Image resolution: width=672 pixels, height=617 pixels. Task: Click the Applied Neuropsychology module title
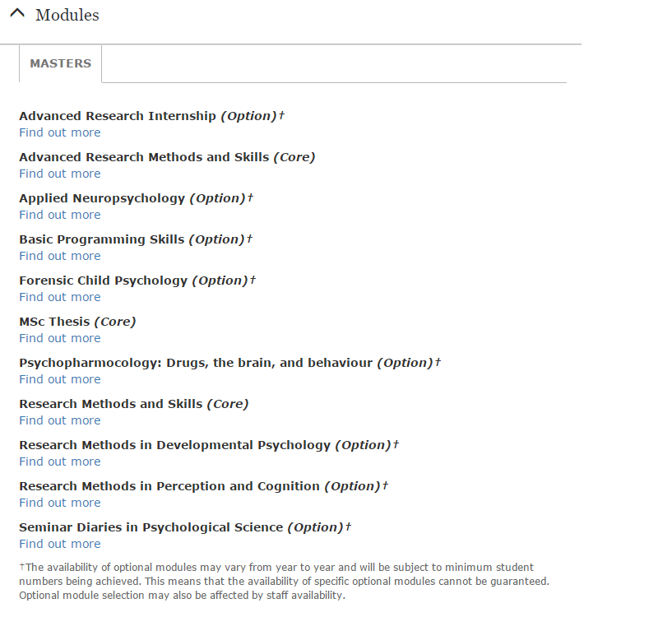(x=102, y=198)
